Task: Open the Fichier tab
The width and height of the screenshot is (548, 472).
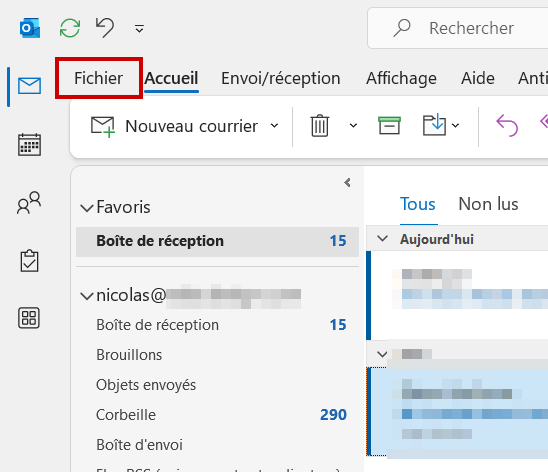Action: (99, 78)
